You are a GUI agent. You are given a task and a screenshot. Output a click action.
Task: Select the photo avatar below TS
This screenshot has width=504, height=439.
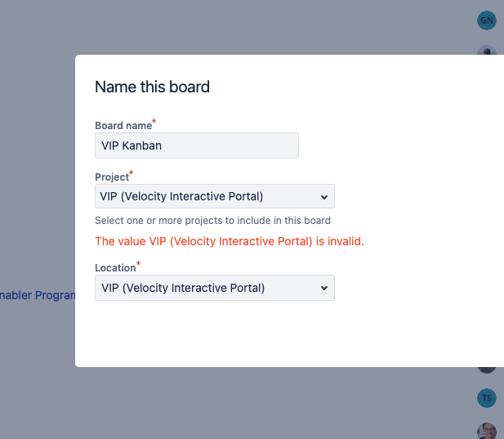pyautogui.click(x=487, y=431)
